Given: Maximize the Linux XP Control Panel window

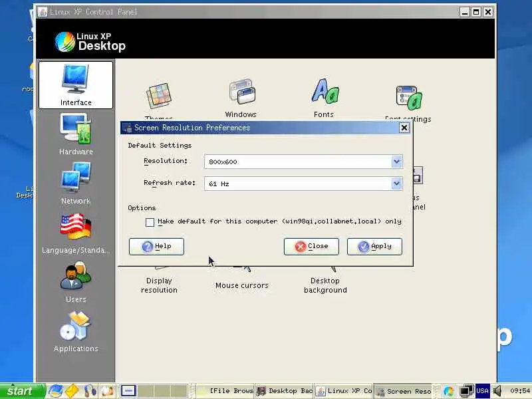Looking at the screenshot, I should 476,12.
